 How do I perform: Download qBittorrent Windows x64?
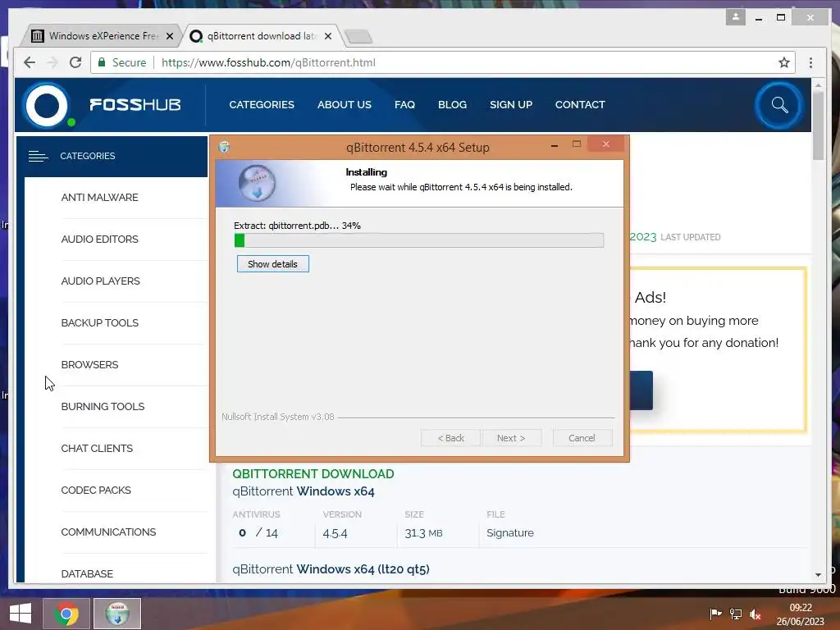304,491
